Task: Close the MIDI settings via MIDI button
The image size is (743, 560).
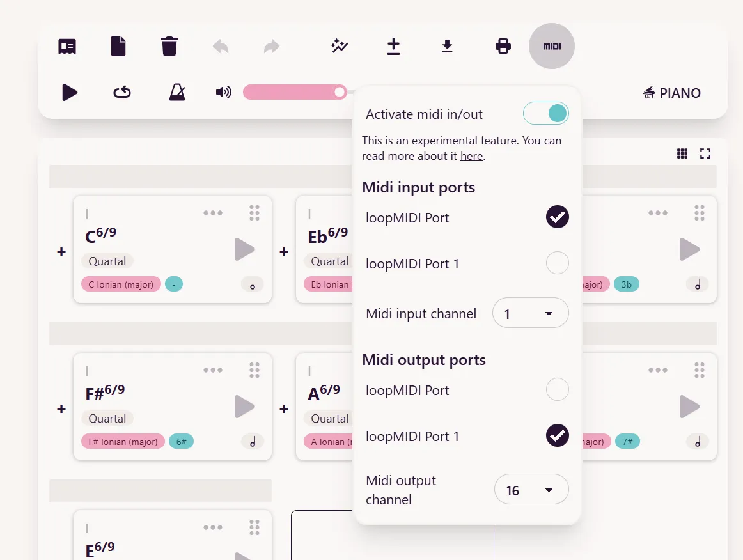Action: point(552,46)
